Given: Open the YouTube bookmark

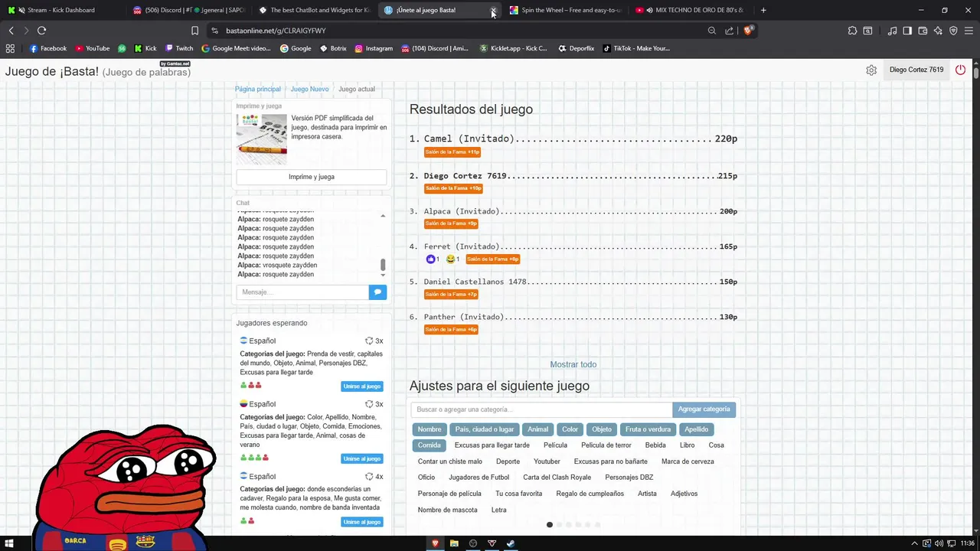Looking at the screenshot, I should pos(93,48).
